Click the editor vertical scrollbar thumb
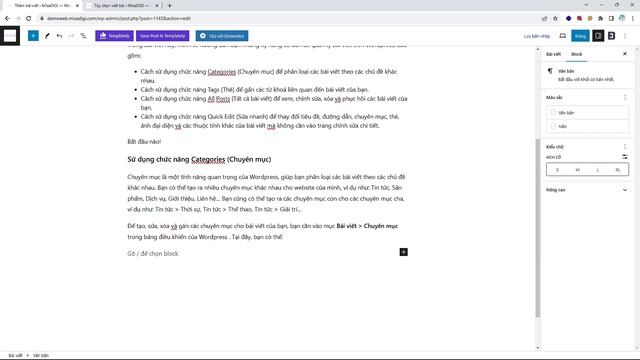This screenshot has width=640, height=360. pos(538,228)
